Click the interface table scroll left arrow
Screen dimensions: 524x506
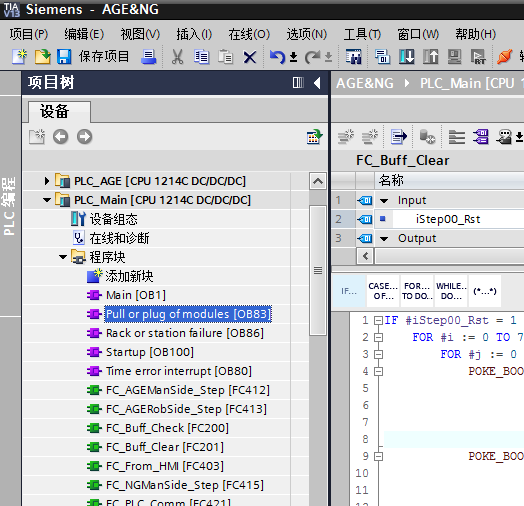(365, 256)
